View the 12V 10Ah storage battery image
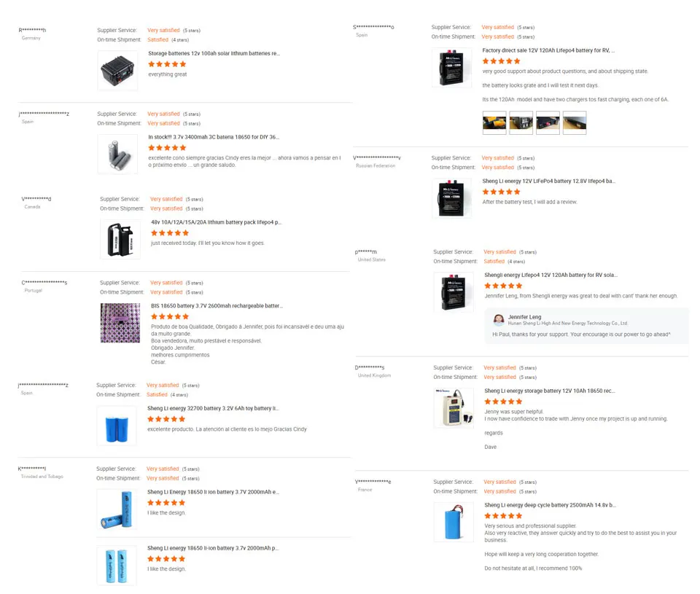Screen dimensions: 700x594 click(x=454, y=407)
